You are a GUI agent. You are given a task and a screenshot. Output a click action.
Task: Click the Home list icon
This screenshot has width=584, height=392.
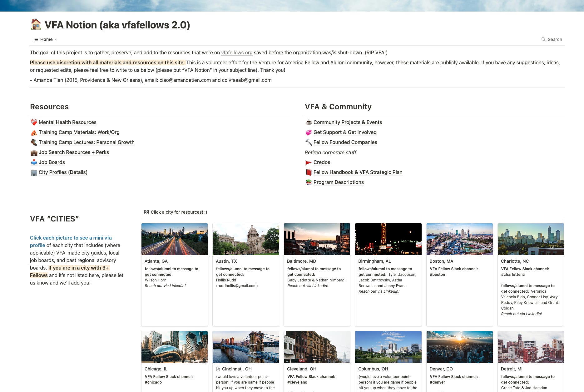pos(36,39)
